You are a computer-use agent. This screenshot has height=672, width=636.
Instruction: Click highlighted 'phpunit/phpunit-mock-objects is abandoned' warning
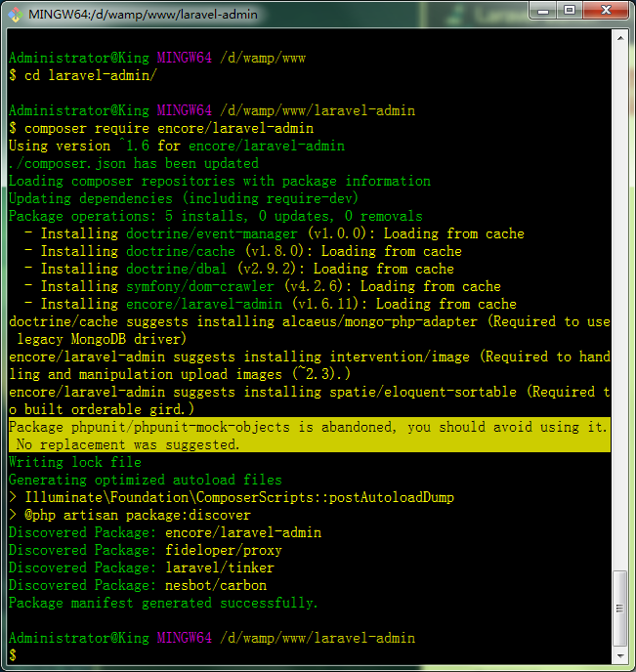click(x=310, y=427)
